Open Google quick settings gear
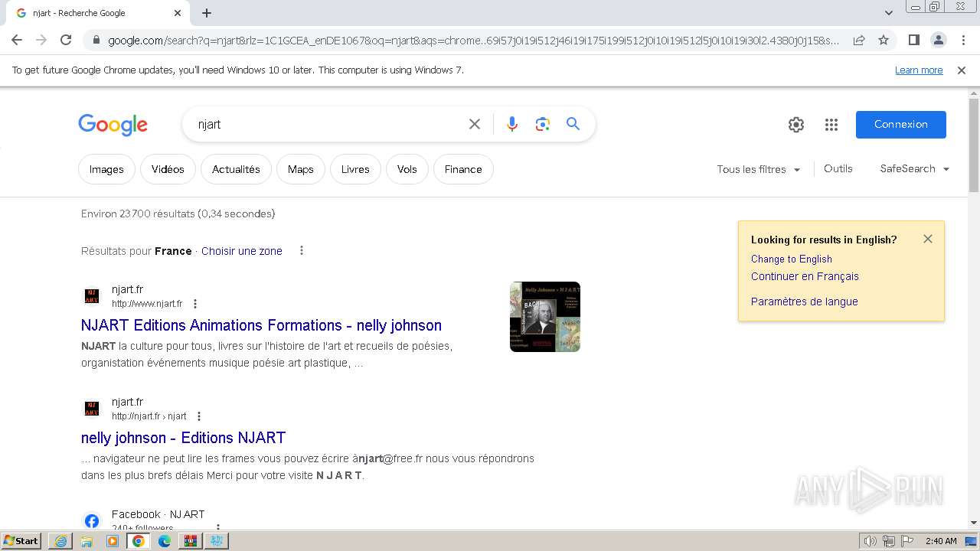 (x=796, y=125)
